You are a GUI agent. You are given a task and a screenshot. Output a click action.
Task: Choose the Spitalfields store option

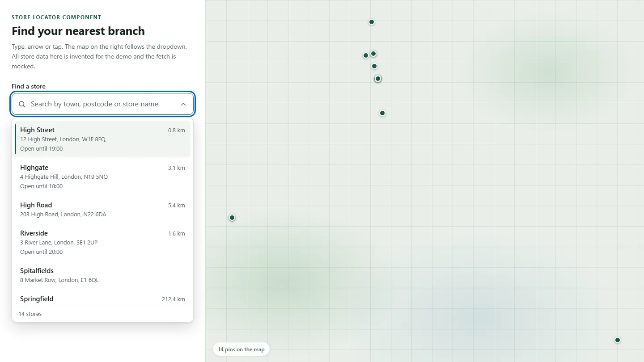(103, 275)
